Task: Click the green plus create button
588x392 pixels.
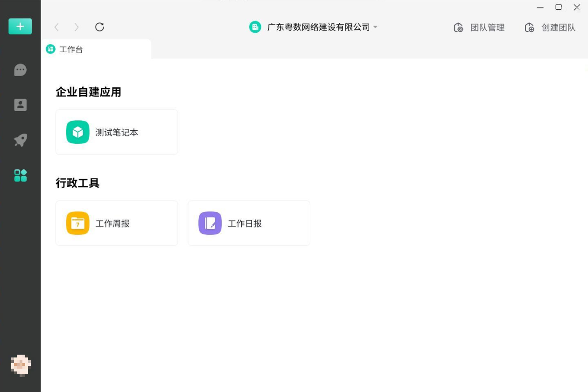Action: [x=20, y=27]
